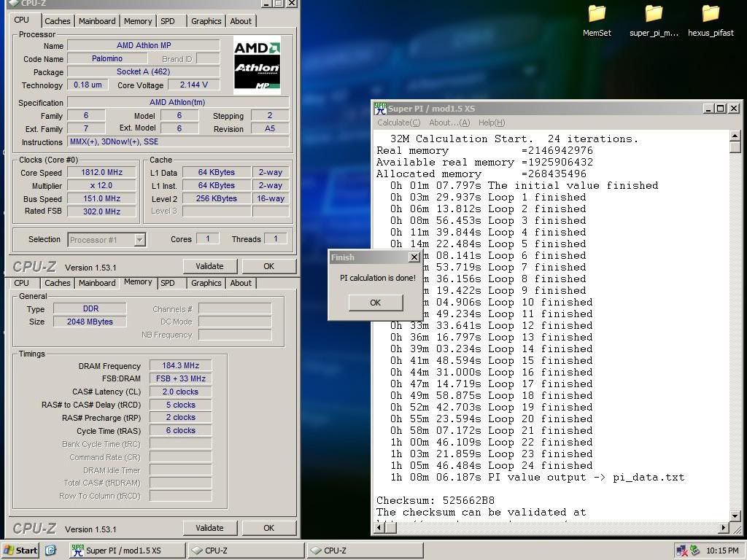The width and height of the screenshot is (747, 560).
Task: Click the tRCD value 5 clocks
Action: coord(181,405)
